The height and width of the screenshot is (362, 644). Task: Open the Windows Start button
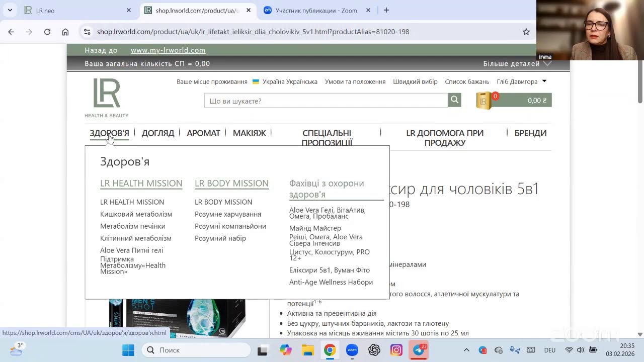pyautogui.click(x=128, y=350)
